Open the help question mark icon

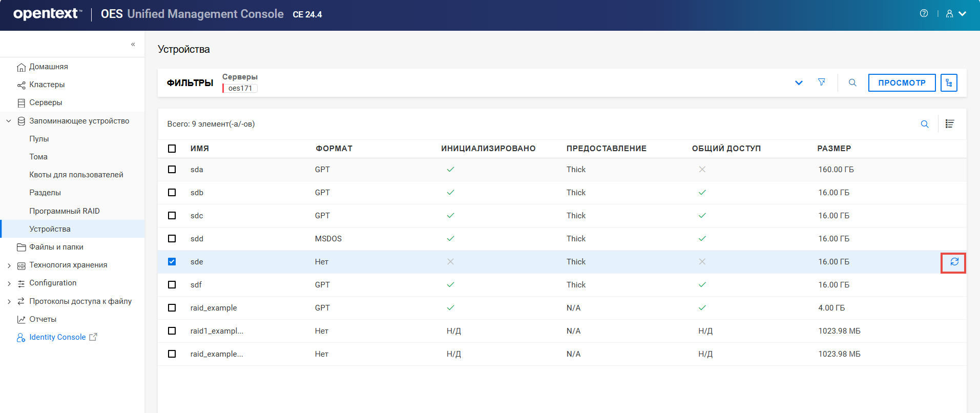[x=924, y=14]
